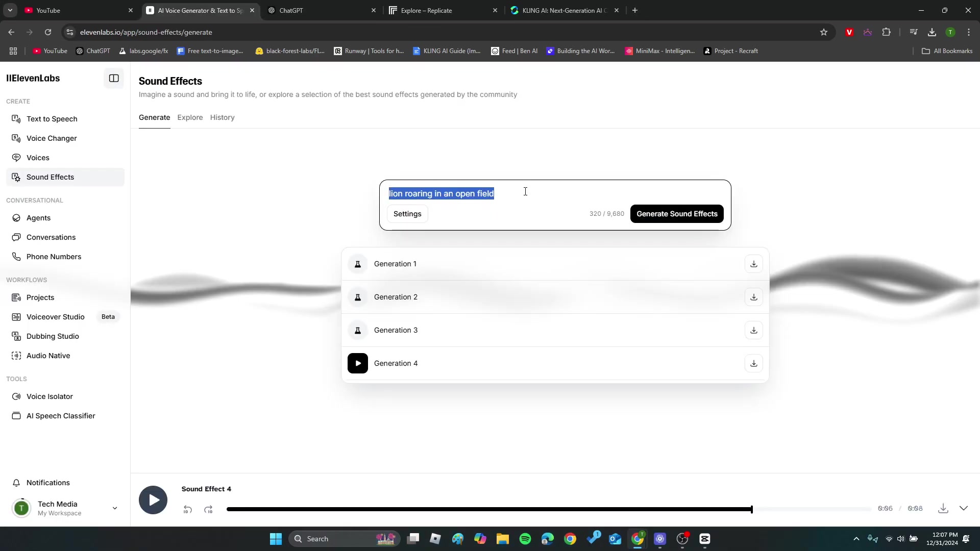This screenshot has height=551, width=980.
Task: Open All Bookmarks folder
Action: [947, 51]
